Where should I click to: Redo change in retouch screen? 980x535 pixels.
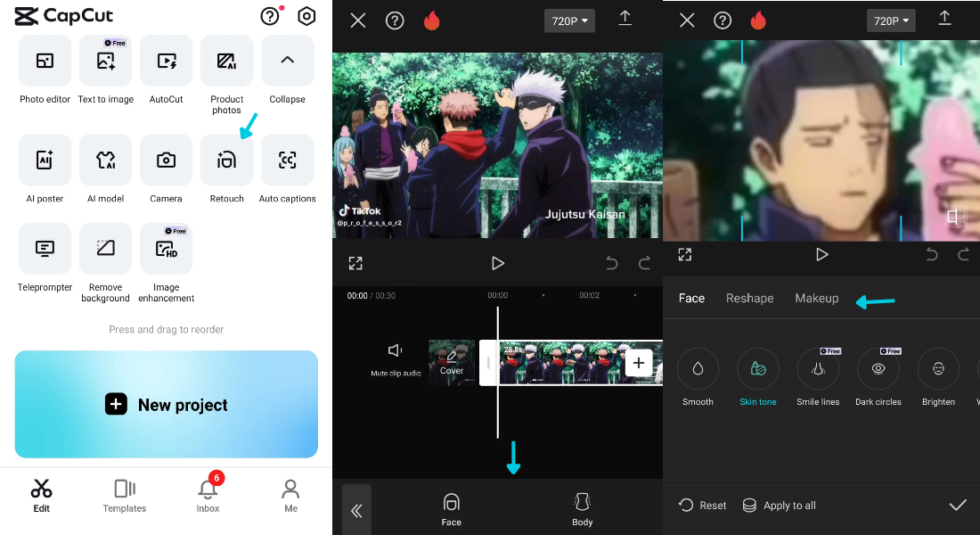[x=963, y=255]
